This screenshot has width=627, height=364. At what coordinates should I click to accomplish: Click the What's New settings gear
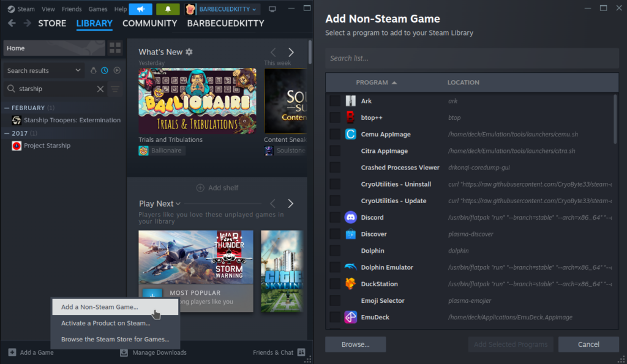[189, 52]
